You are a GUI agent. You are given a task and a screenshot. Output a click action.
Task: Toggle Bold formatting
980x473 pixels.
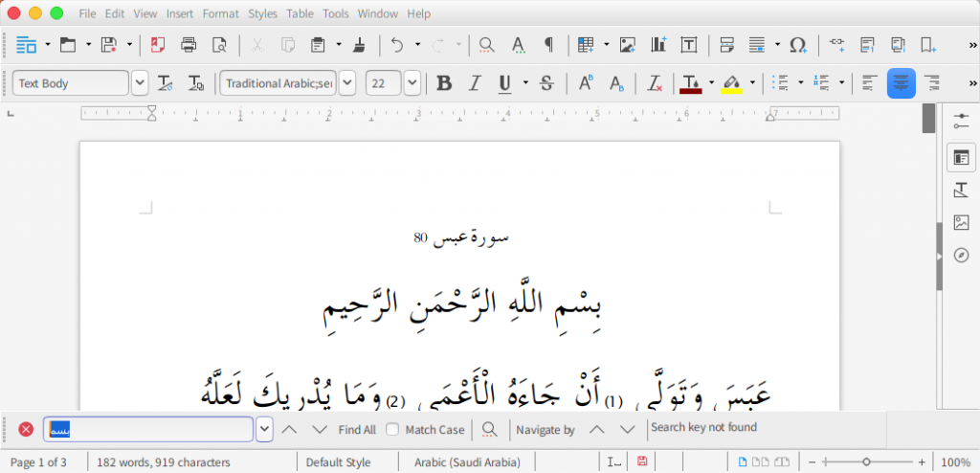[443, 83]
